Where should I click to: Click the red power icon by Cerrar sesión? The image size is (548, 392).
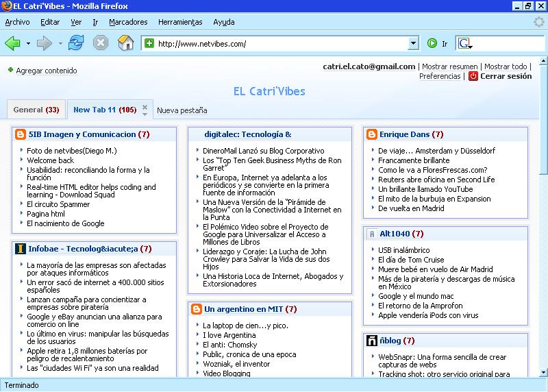[x=473, y=76]
